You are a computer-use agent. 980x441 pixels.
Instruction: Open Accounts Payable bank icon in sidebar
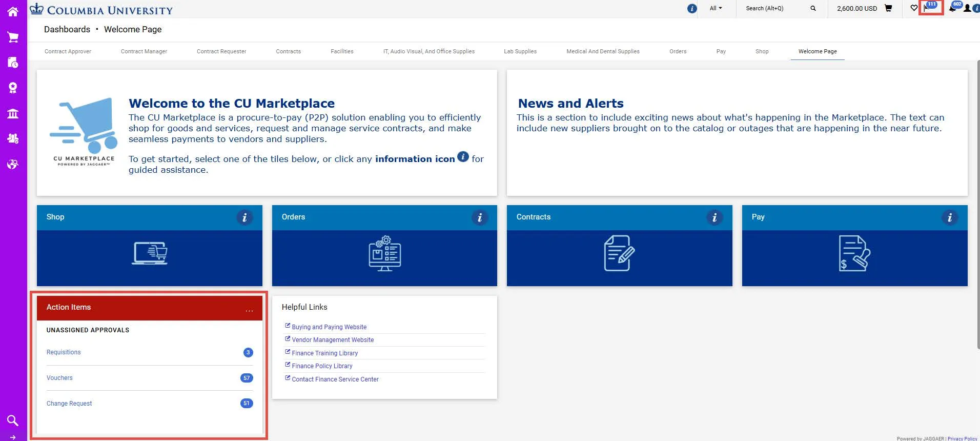pos(13,113)
